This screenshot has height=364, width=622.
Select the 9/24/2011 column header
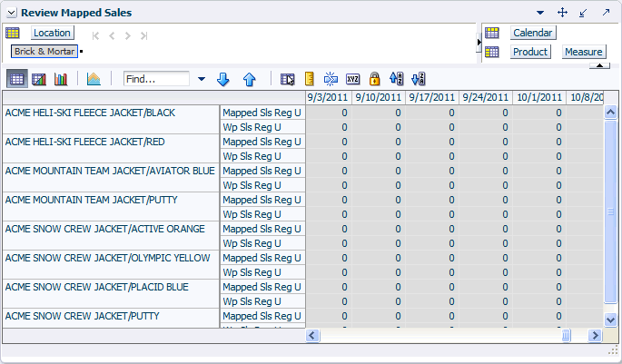(485, 97)
